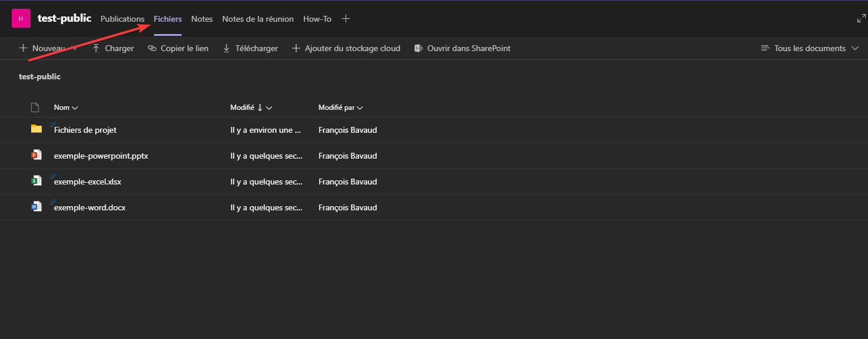Click the yellow folder icon
The height and width of the screenshot is (339, 868).
36,129
